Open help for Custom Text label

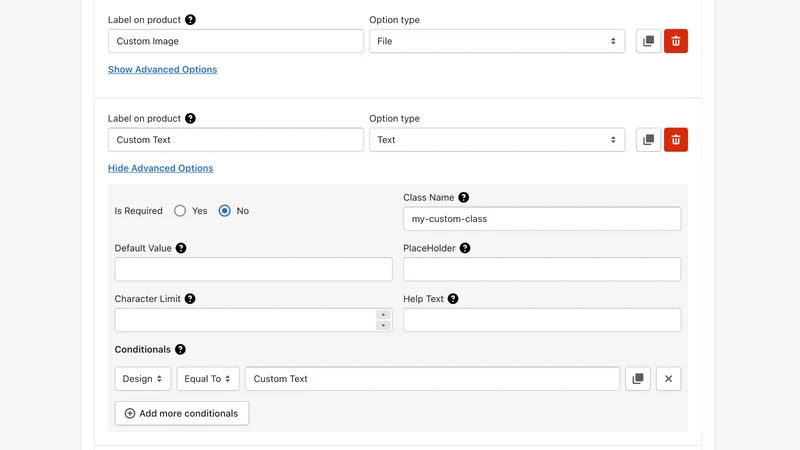(x=190, y=118)
